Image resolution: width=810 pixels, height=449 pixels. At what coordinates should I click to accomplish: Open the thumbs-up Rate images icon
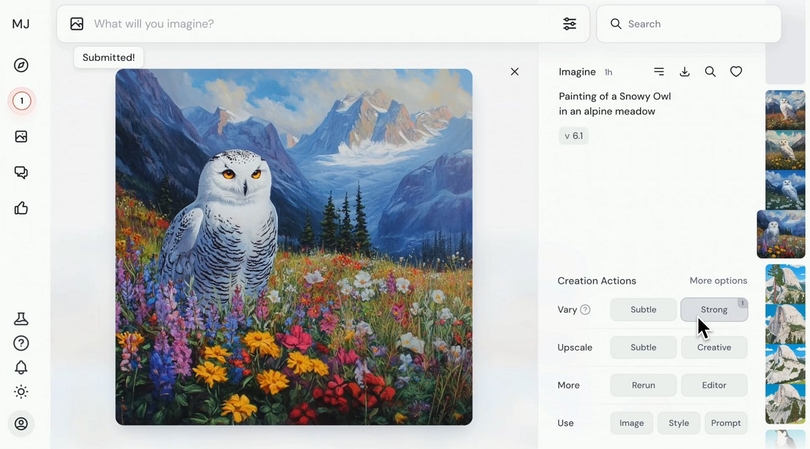[21, 208]
